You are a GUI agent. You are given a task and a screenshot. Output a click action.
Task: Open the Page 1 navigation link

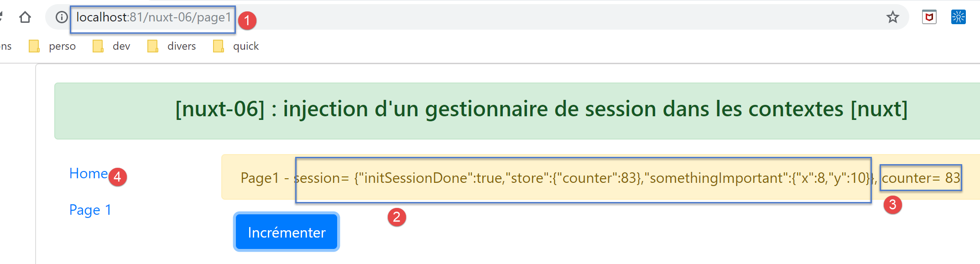point(90,210)
